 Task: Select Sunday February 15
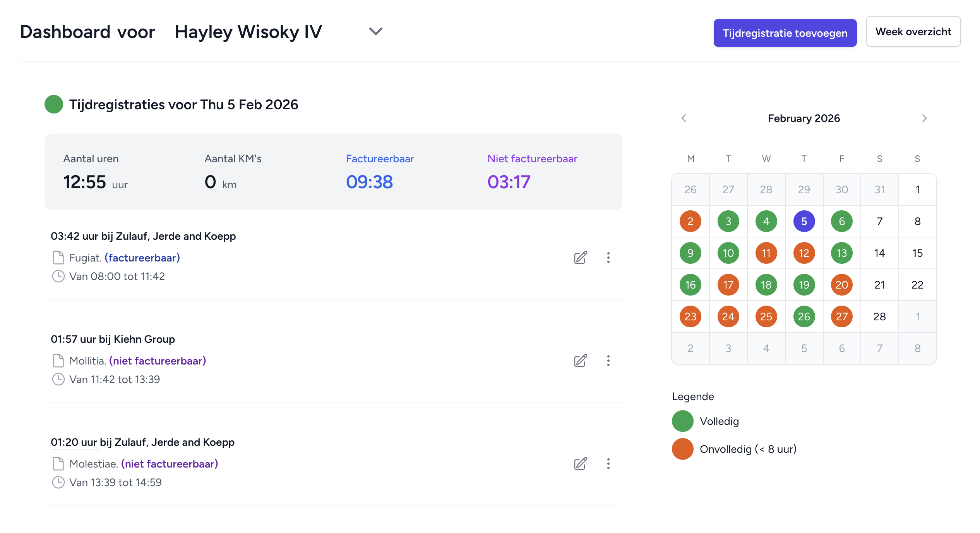(918, 253)
